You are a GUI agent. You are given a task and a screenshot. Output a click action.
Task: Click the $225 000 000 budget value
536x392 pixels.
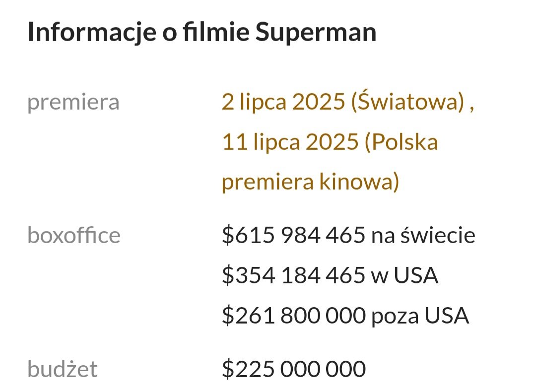pos(294,369)
